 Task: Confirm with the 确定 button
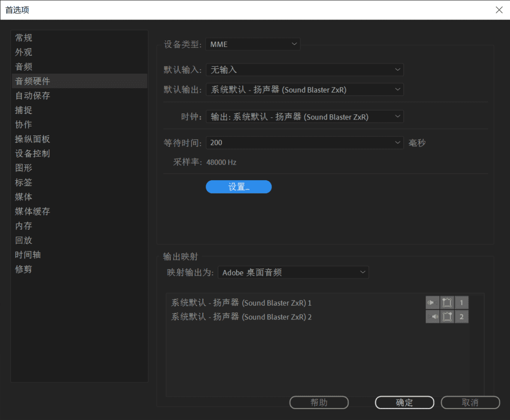[404, 403]
